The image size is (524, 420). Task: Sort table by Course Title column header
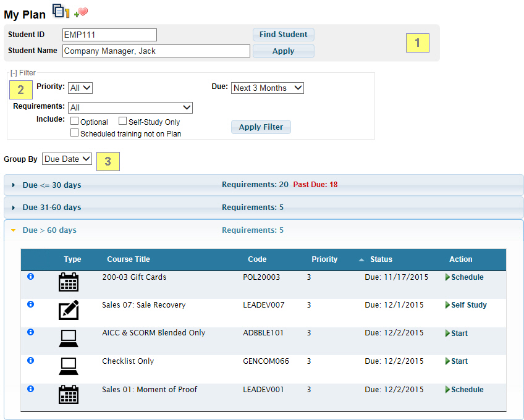[129, 259]
